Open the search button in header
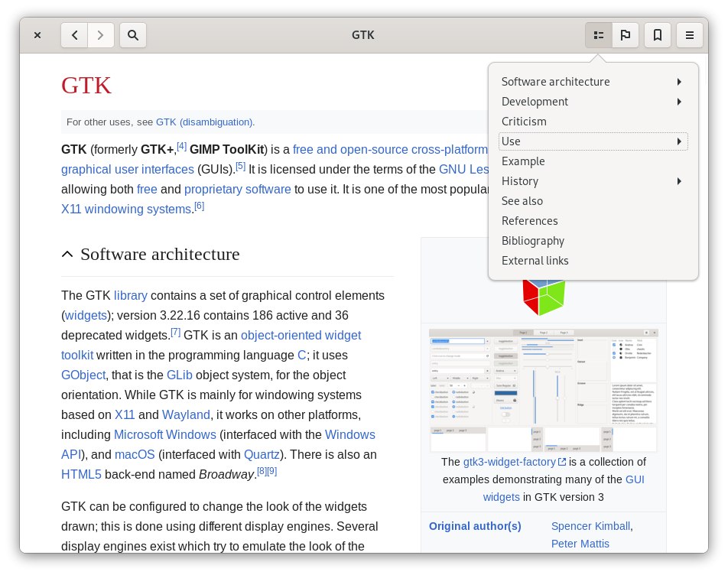Image resolution: width=728 pixels, height=575 pixels. 133,35
